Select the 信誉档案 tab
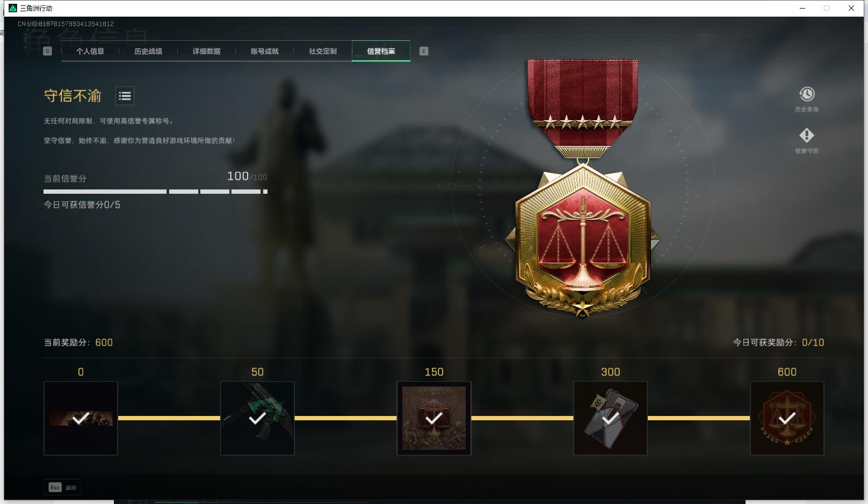 pos(381,51)
